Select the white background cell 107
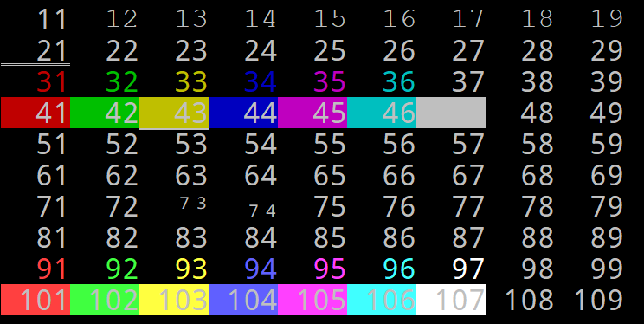644x324 pixels. point(451,300)
